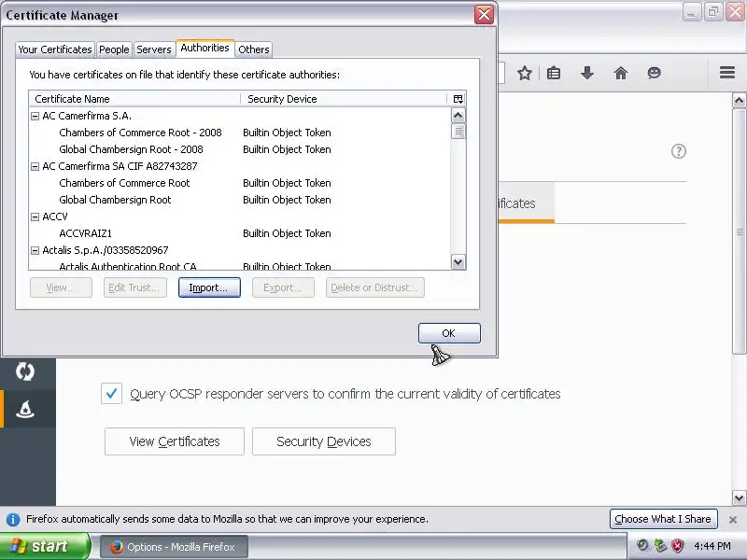
Task: Sort by Certificate Name column header
Action: point(134,99)
